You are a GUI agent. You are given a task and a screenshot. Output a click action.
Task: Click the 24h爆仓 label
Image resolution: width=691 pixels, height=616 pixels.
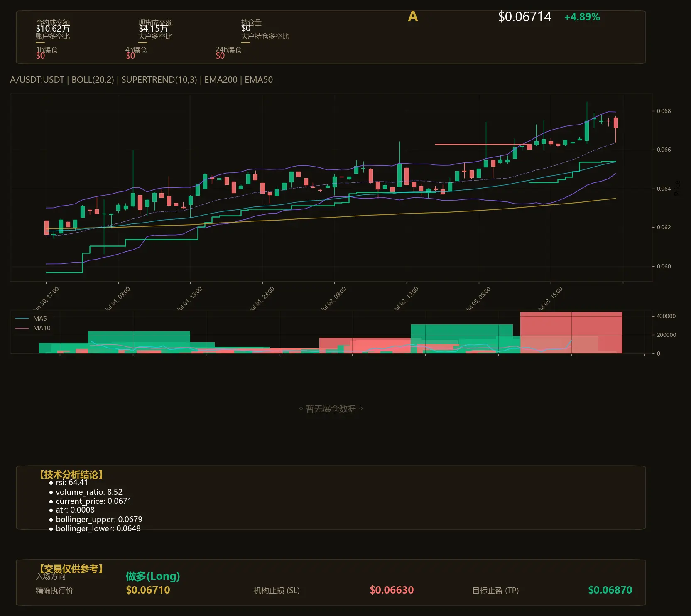228,50
